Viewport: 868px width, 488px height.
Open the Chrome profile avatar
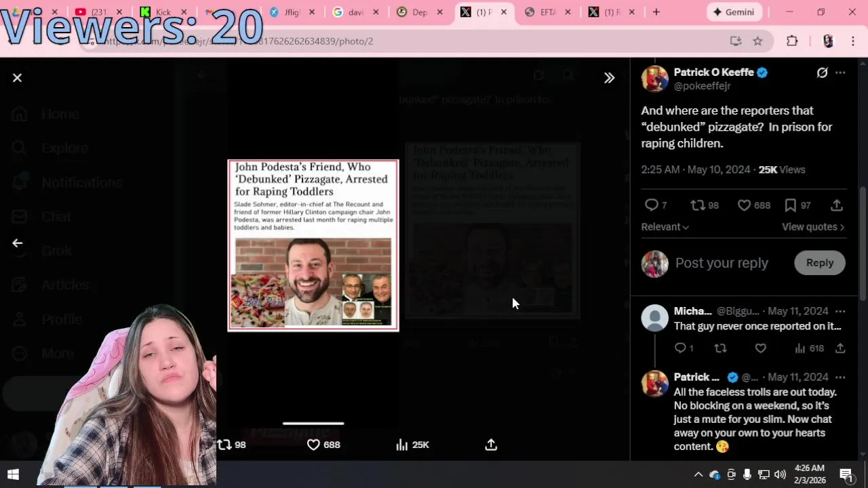point(828,41)
